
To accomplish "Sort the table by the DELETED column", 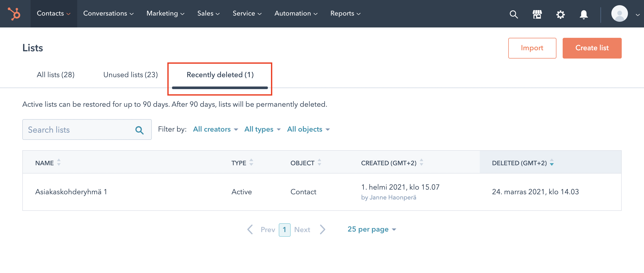I will [523, 163].
